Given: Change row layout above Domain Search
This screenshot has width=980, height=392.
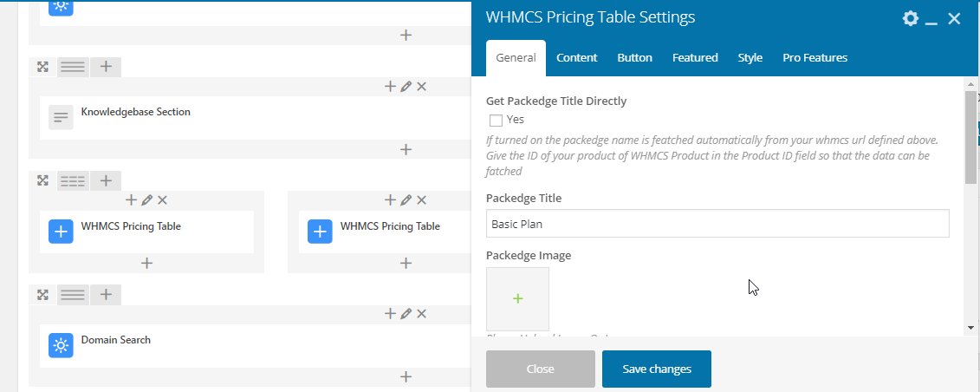Looking at the screenshot, I should pos(73,295).
